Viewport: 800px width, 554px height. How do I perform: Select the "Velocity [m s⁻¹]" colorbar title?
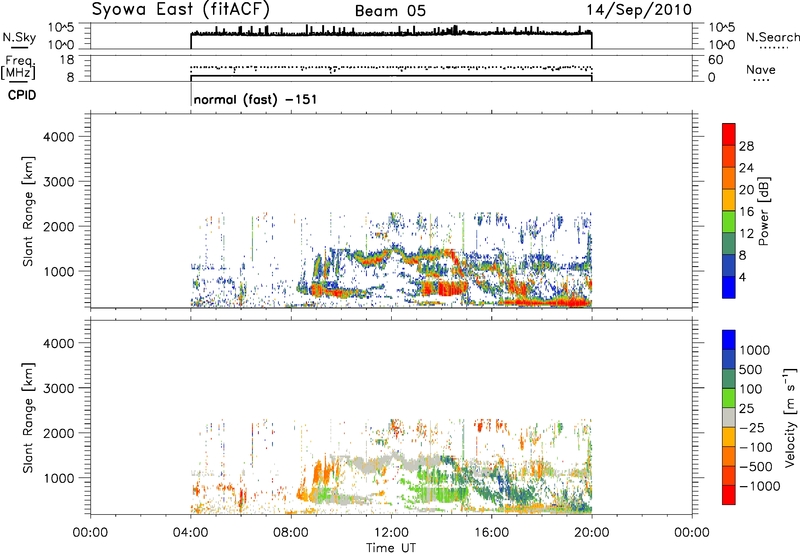(790, 417)
